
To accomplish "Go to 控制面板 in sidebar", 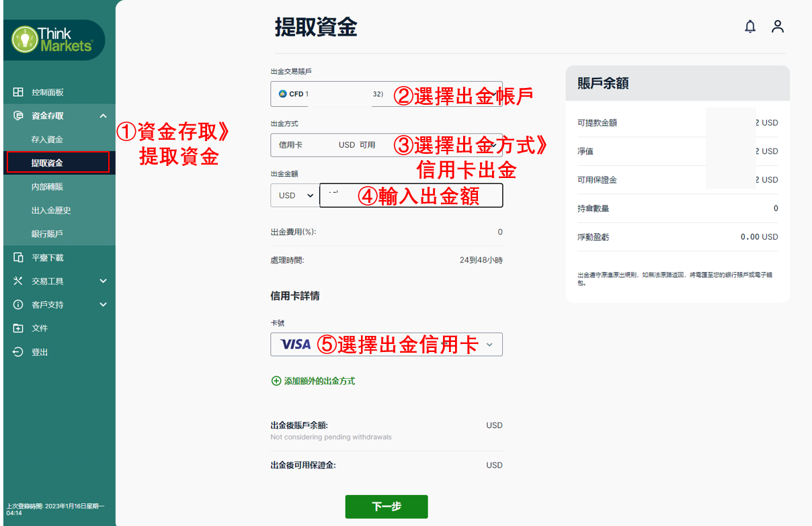I will pyautogui.click(x=48, y=92).
